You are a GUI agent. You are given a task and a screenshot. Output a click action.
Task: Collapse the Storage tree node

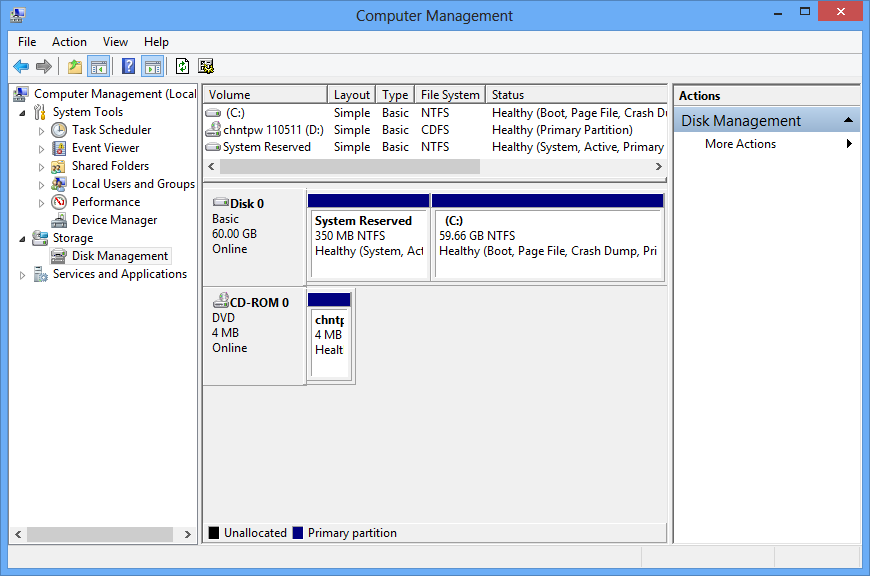click(23, 238)
